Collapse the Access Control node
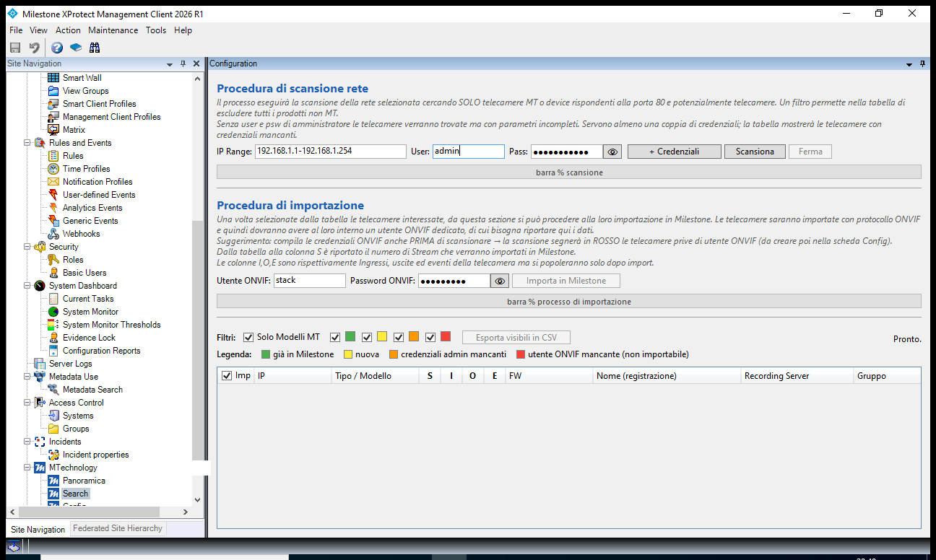Viewport: 936px width, 560px height. point(27,403)
